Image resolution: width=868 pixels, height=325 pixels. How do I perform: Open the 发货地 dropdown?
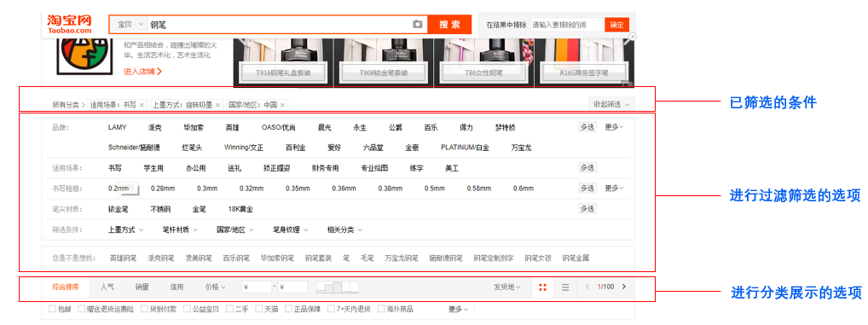507,287
